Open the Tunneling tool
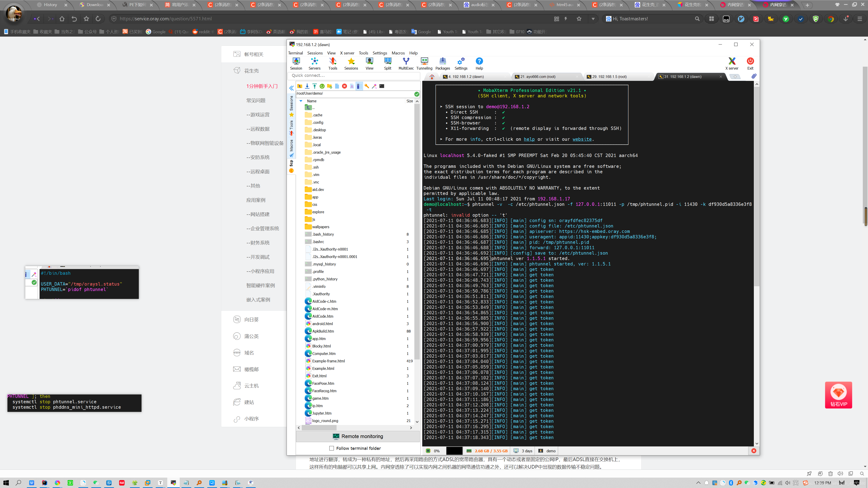 (x=424, y=63)
